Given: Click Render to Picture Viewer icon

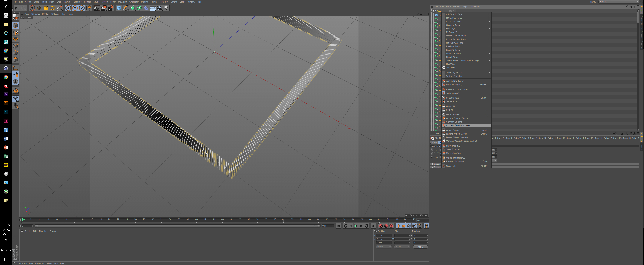Looking at the screenshot, I should click(103, 8).
